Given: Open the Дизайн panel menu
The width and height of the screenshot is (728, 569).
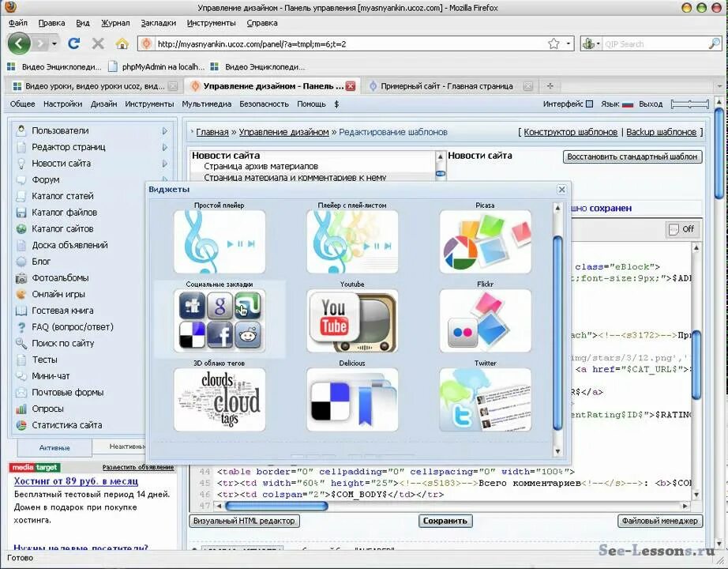Looking at the screenshot, I should 103,104.
